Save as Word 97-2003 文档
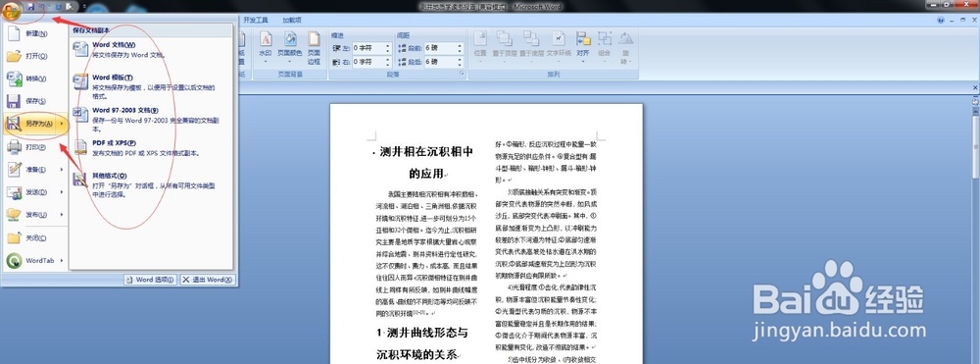Screen dimensions: 980x364 [150, 119]
